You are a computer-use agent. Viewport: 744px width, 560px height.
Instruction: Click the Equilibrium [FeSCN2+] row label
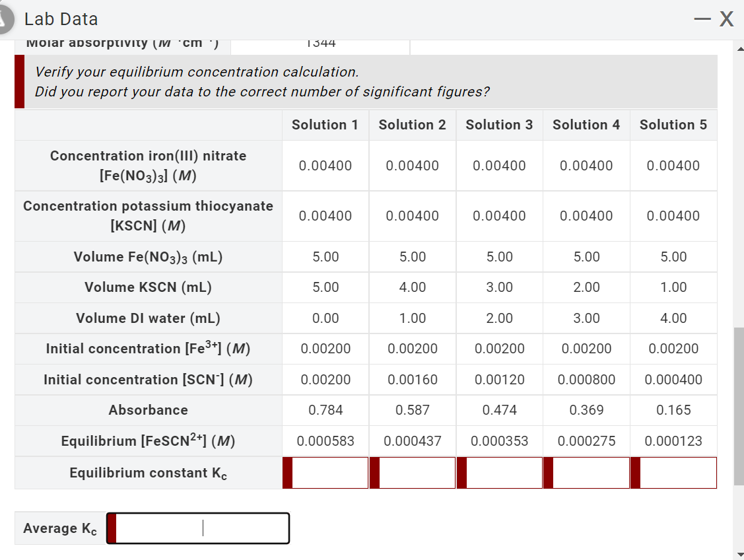[148, 440]
